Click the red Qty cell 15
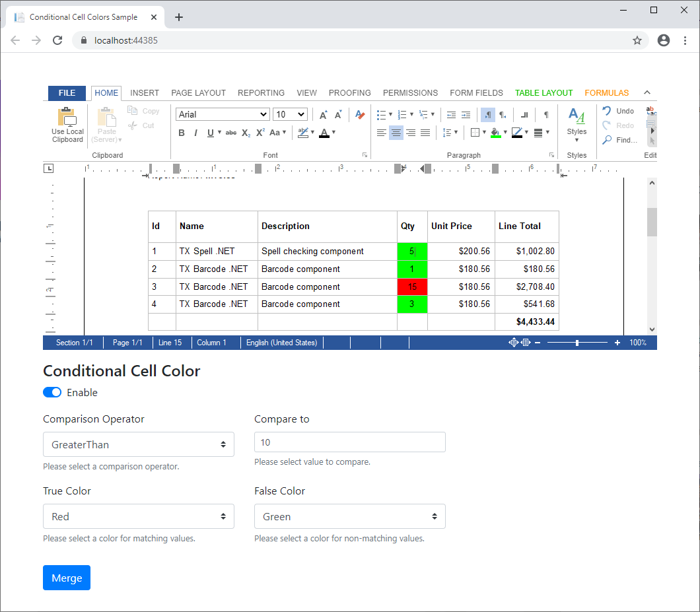This screenshot has width=700, height=612. 412,287
